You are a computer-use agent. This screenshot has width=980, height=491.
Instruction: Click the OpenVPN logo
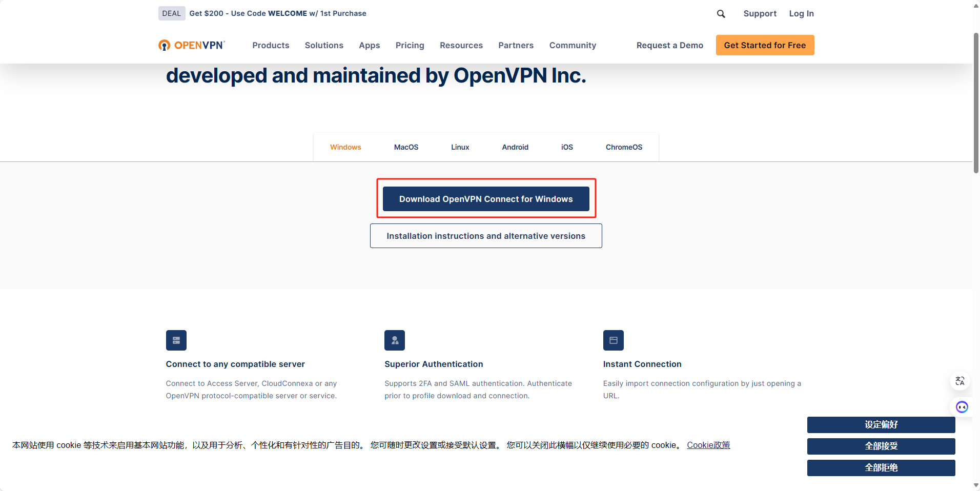pyautogui.click(x=192, y=45)
